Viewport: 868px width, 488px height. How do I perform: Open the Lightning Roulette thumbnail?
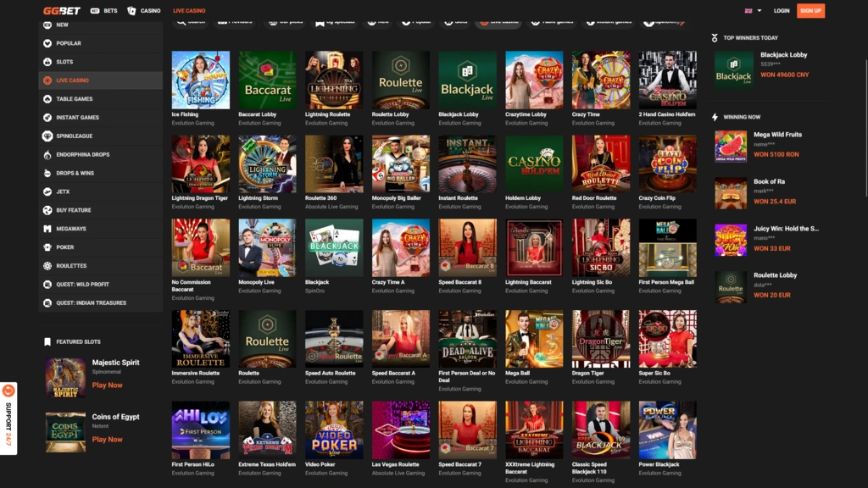(x=334, y=80)
